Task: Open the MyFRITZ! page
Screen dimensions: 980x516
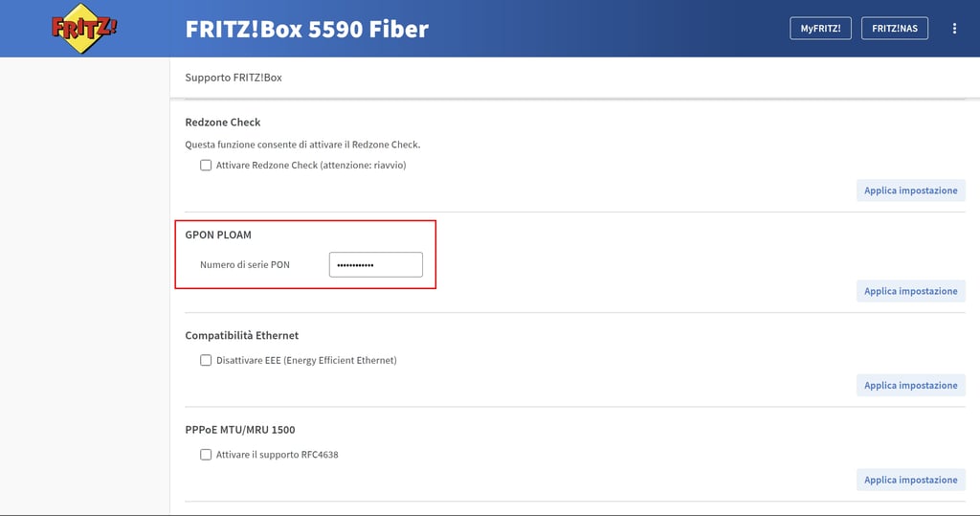Action: (820, 29)
